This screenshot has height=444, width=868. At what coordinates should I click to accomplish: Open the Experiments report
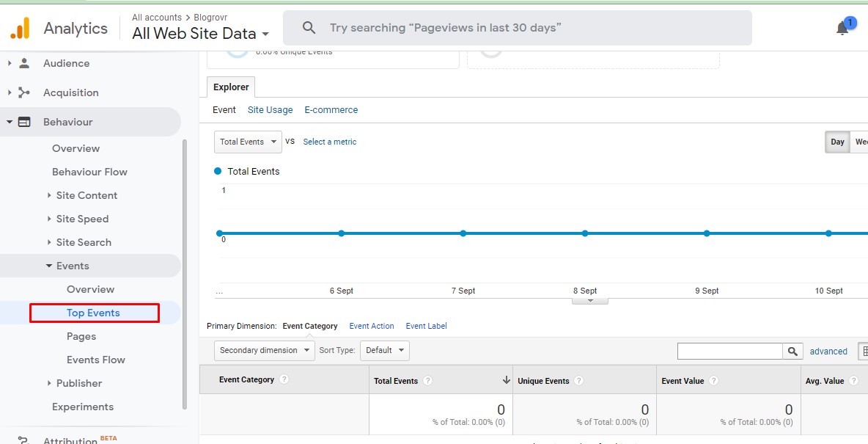83,407
